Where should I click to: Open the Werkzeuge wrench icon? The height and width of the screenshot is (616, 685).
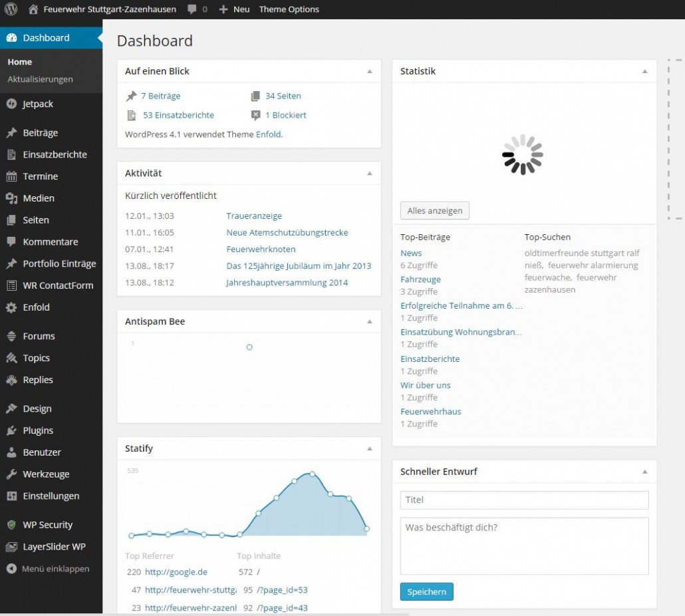11,474
